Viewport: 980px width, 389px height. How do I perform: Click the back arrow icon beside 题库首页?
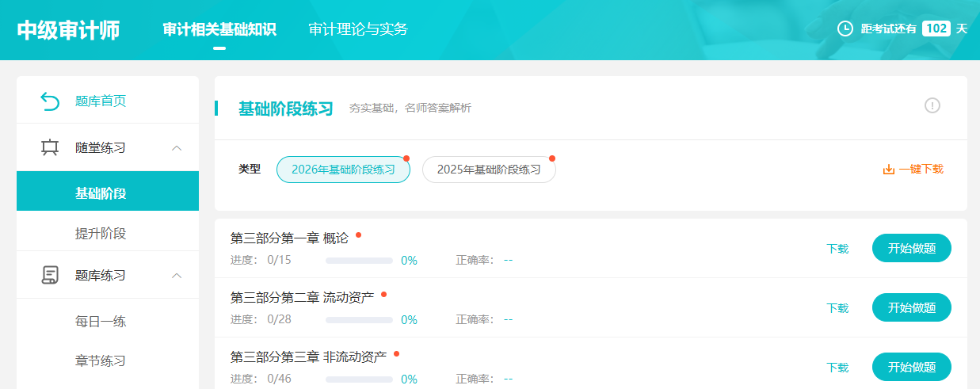click(x=50, y=101)
